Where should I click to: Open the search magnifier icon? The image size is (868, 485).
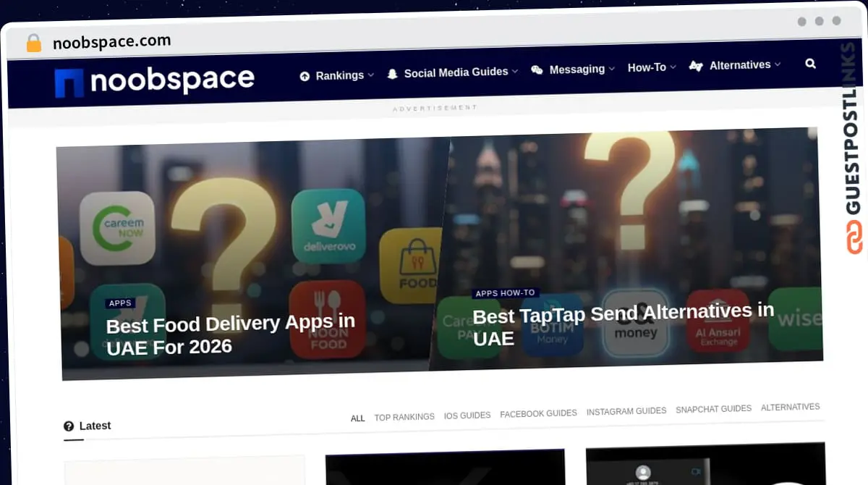click(811, 64)
